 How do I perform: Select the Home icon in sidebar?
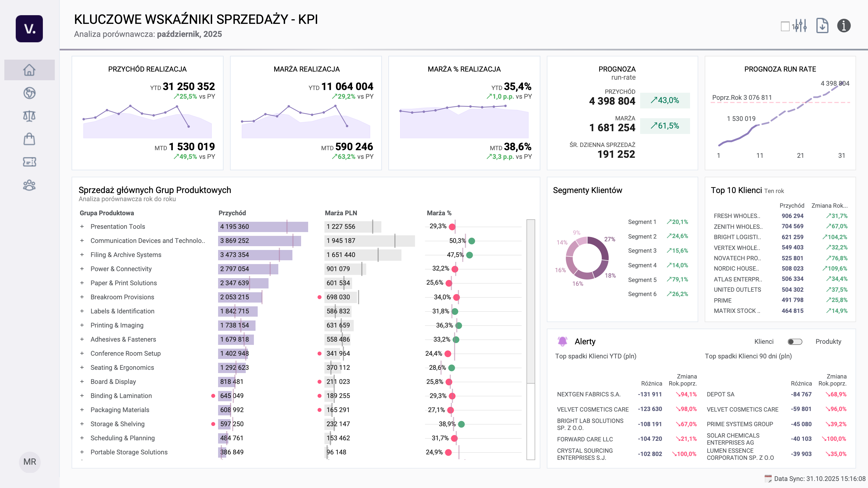pyautogui.click(x=29, y=70)
